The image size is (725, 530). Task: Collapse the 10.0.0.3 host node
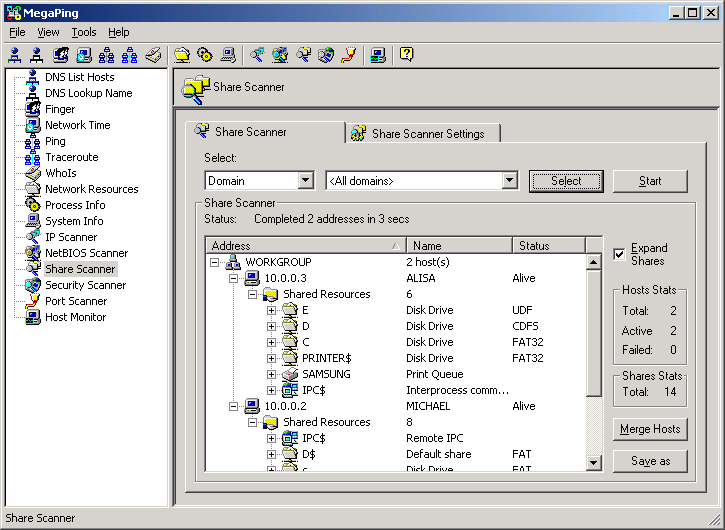click(233, 278)
